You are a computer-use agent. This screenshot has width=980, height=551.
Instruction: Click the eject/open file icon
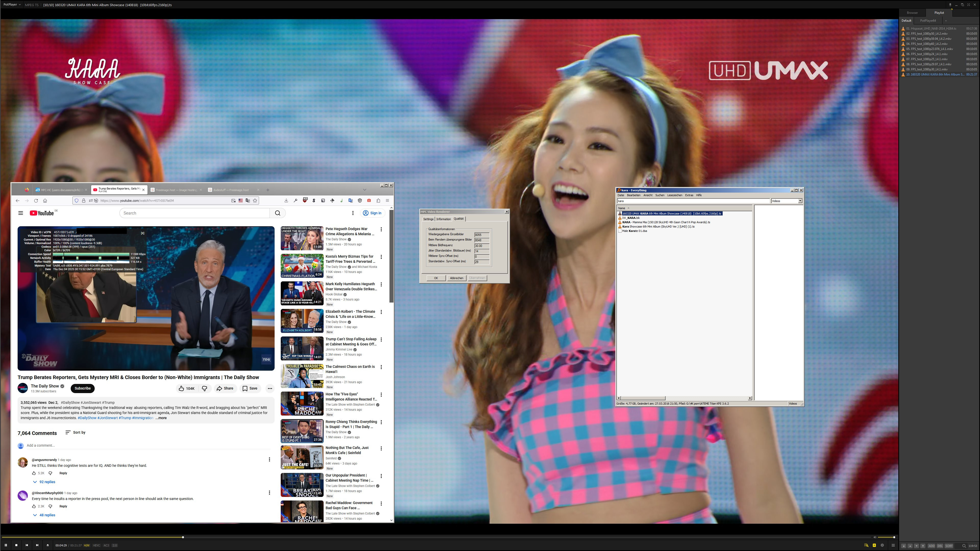click(x=47, y=545)
